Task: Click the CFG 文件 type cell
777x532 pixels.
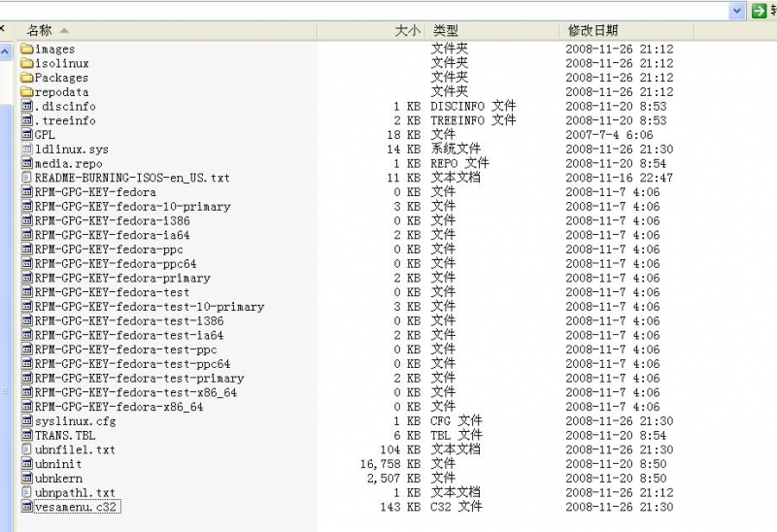Action: [456, 421]
